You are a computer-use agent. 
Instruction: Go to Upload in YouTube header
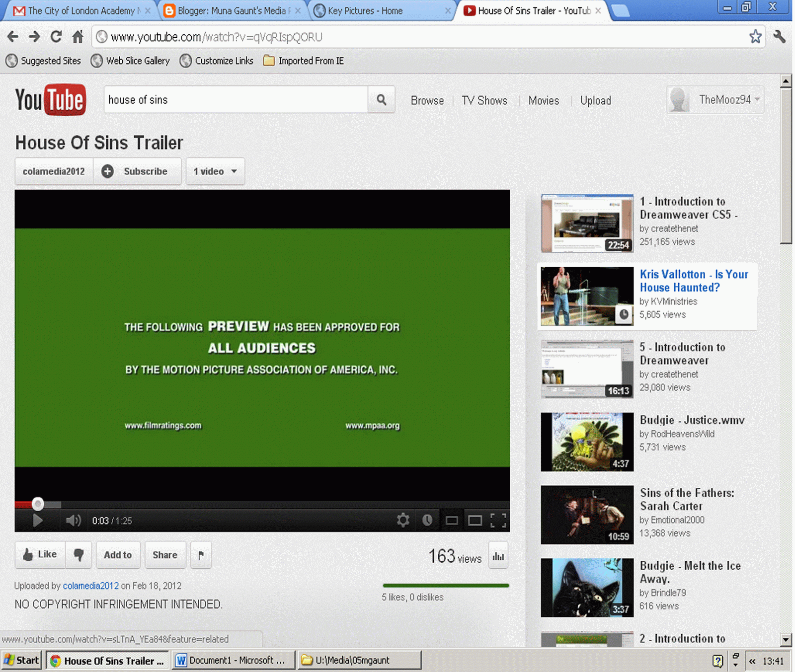[596, 100]
